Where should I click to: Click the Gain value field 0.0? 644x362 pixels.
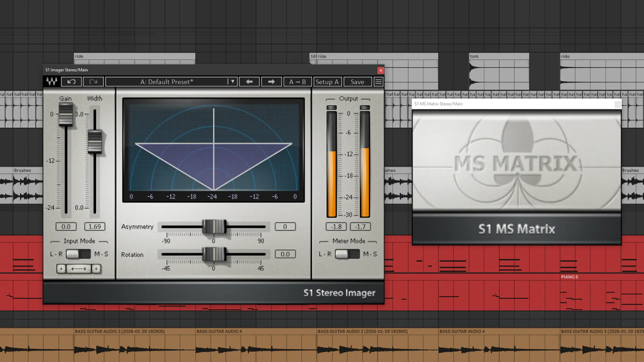(x=66, y=227)
